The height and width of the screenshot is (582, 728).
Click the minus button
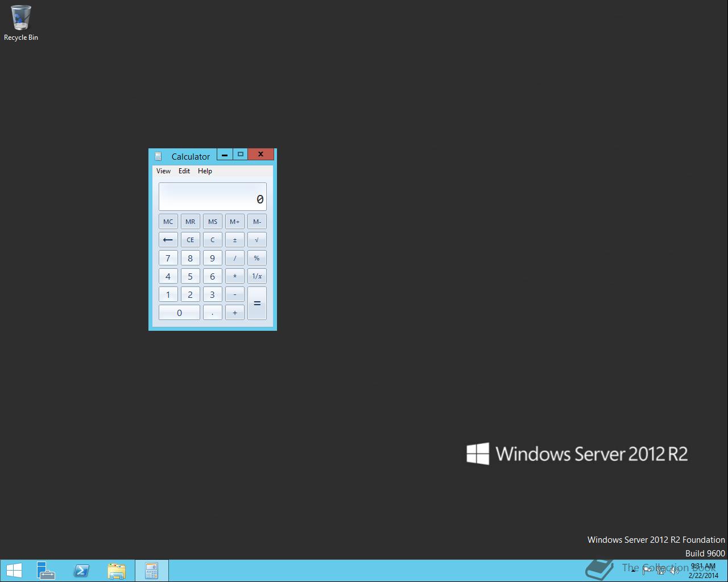click(234, 294)
